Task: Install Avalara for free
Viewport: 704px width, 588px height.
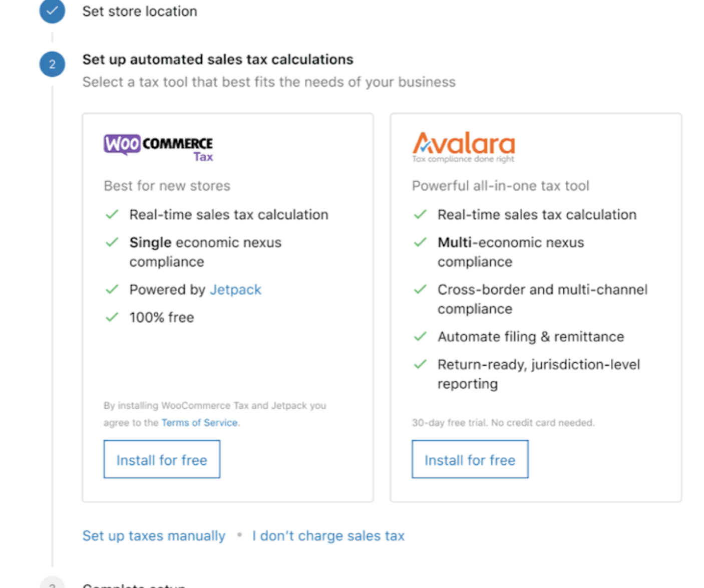Action: click(470, 459)
